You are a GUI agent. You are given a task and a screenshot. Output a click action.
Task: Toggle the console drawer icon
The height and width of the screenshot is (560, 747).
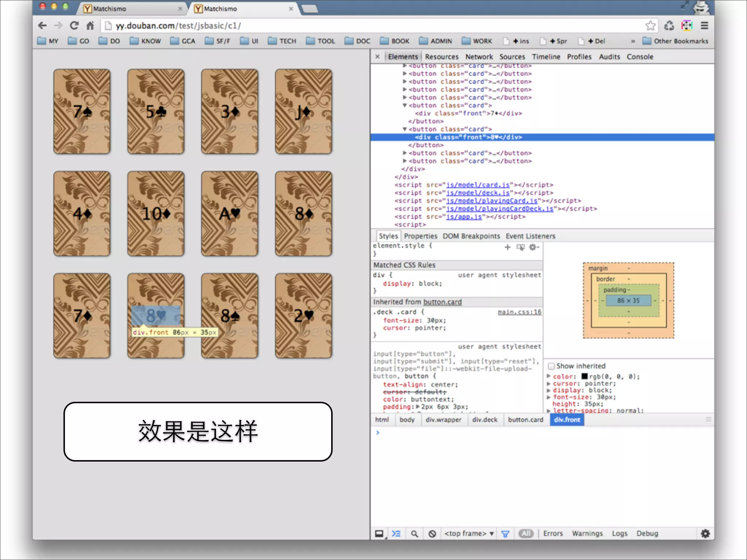[396, 534]
